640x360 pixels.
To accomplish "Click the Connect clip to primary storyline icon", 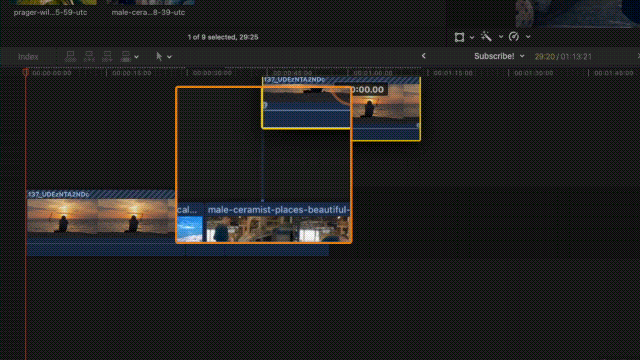I will [x=70, y=56].
